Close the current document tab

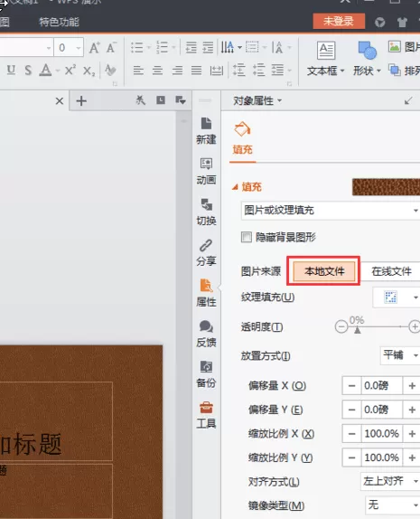click(60, 101)
